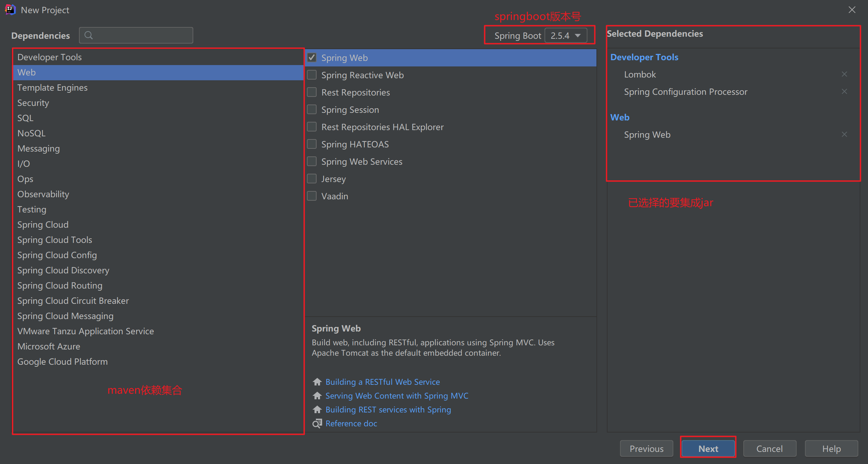Tick the Jersey checkbox
Screen dimensions: 868x464
point(312,179)
